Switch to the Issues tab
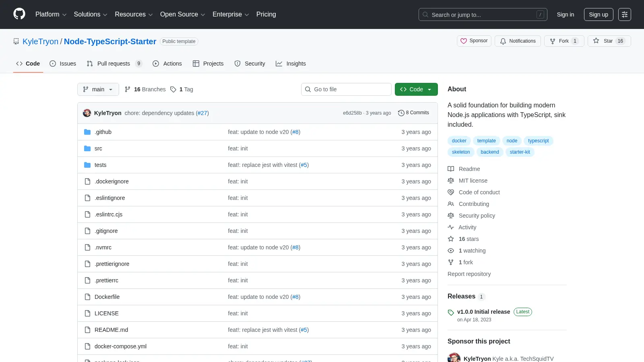This screenshot has height=362, width=644. pos(63,64)
